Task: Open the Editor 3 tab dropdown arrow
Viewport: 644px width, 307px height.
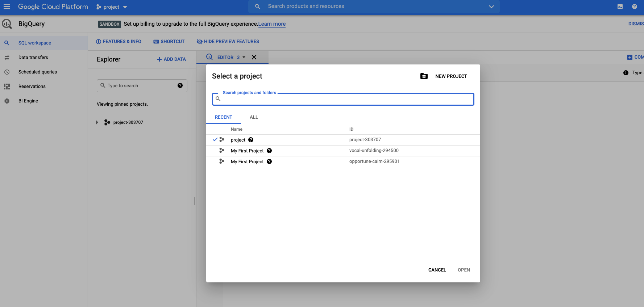Action: pos(244,57)
